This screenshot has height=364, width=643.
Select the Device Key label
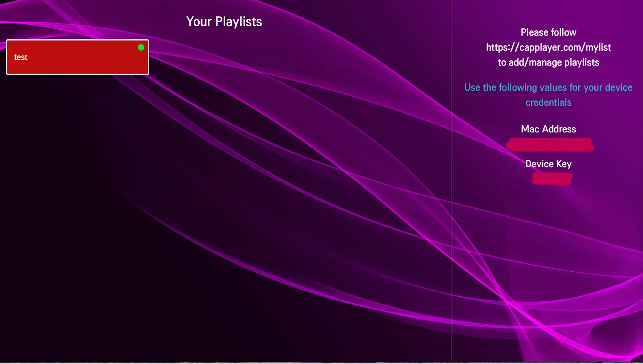coord(548,164)
